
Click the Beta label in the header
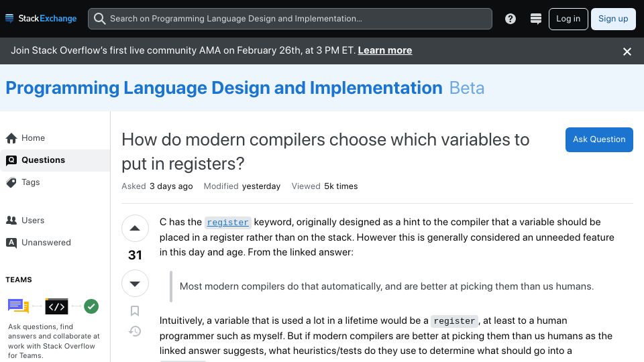pos(467,88)
